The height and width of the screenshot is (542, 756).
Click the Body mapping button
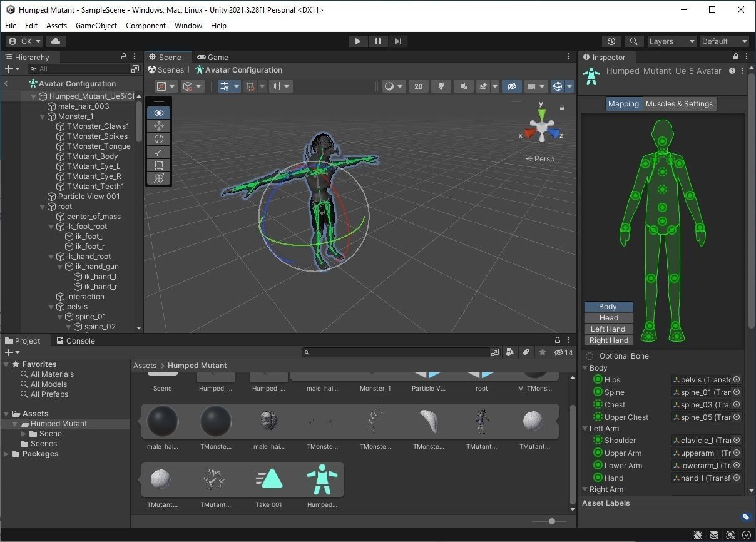(x=608, y=307)
